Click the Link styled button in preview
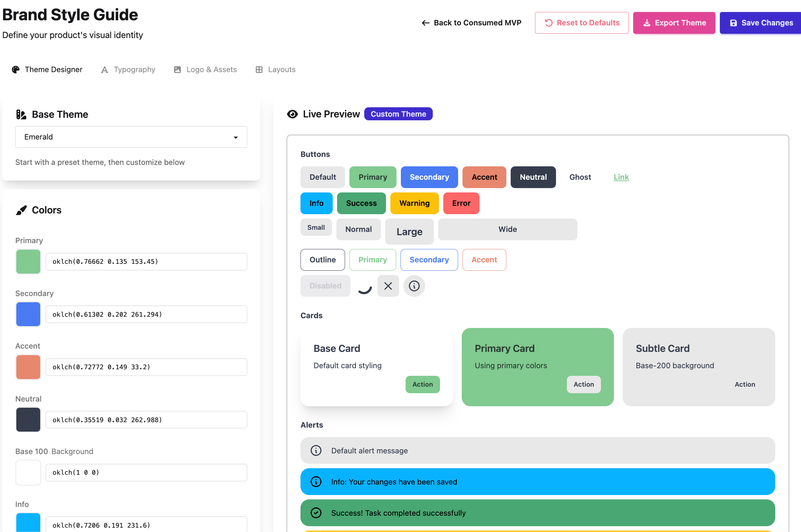The image size is (801, 532). coord(621,177)
